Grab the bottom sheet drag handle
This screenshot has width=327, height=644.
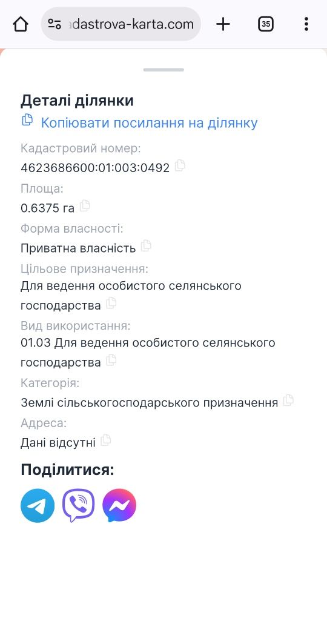tap(163, 70)
